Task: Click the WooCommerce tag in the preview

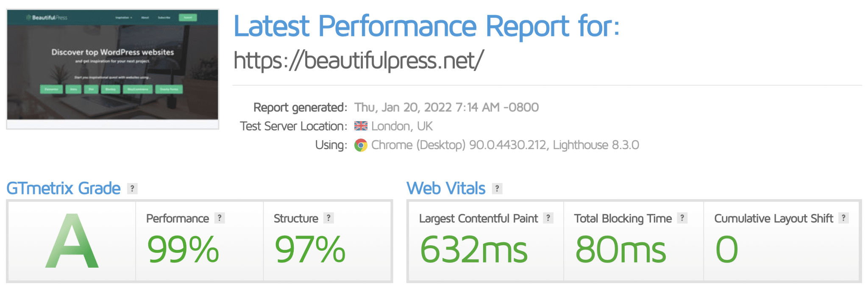Action: [x=138, y=89]
